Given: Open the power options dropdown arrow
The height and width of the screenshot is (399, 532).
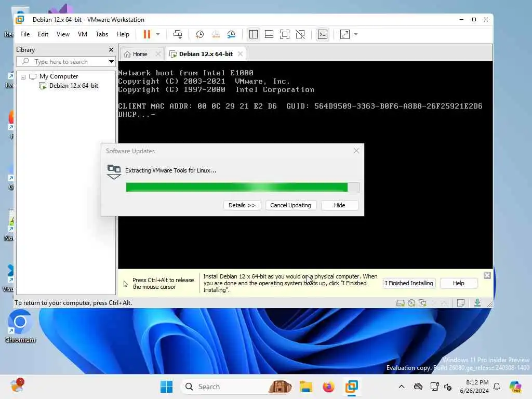Looking at the screenshot, I should pos(158,34).
